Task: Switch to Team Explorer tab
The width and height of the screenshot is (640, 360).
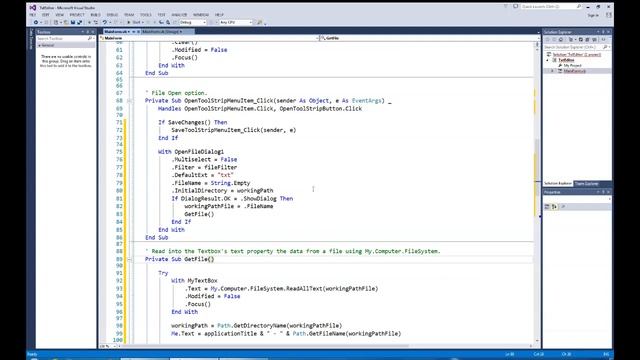Action: (x=587, y=184)
